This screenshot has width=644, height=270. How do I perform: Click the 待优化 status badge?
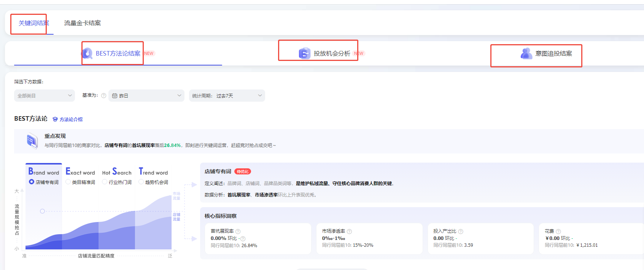coord(242,172)
